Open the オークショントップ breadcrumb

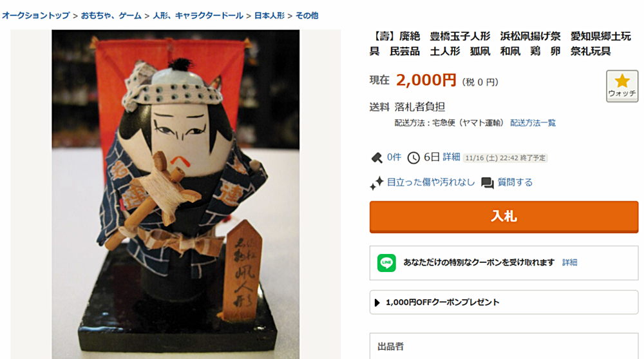pyautogui.click(x=35, y=15)
